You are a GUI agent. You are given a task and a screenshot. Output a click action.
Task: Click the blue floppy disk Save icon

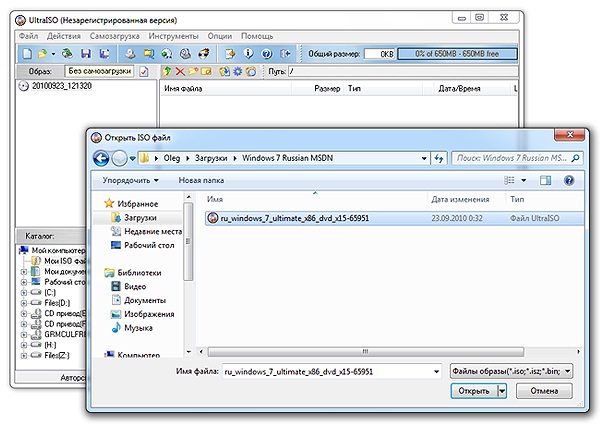[x=86, y=54]
